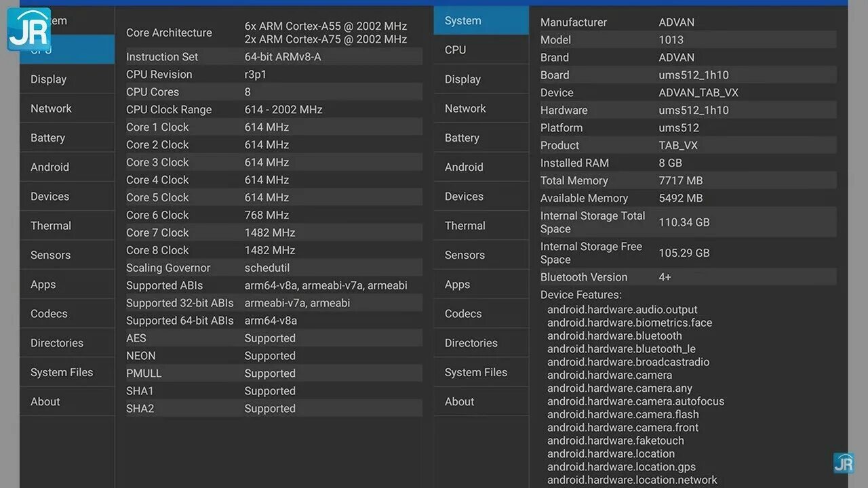Click the Available Memory value '5492 MB'
This screenshot has height=488, width=868.
681,199
